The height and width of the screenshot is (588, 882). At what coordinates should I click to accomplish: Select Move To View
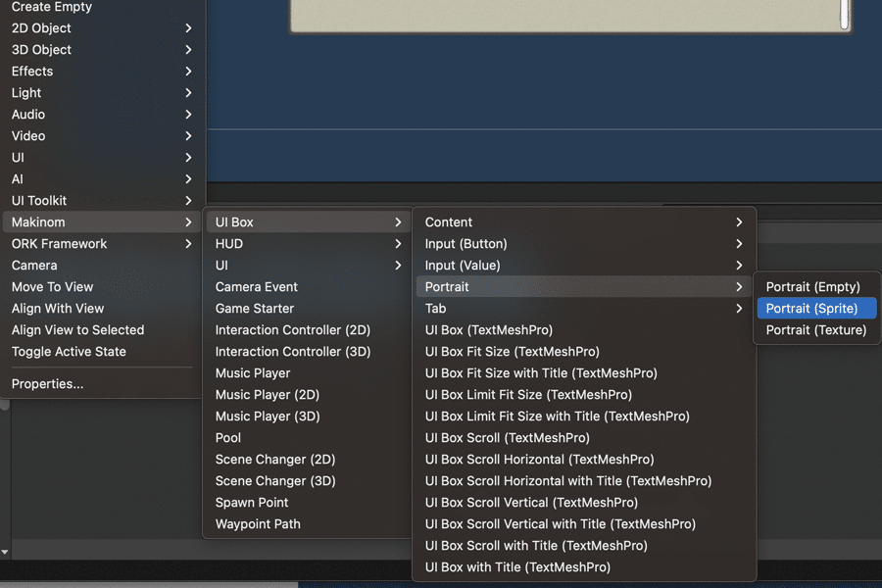click(101, 287)
